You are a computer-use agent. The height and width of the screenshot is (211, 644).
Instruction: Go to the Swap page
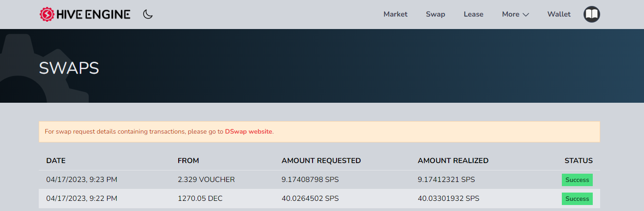pyautogui.click(x=435, y=14)
